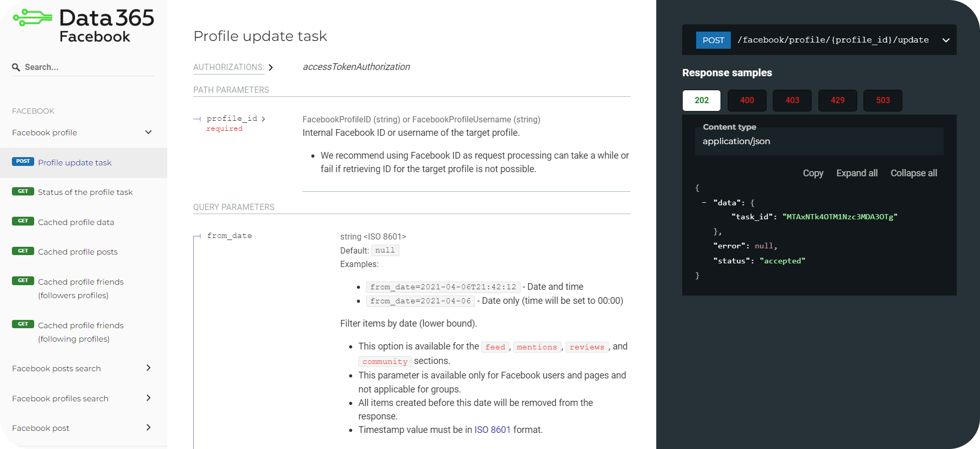Expand the Facebook posts search section
Viewport: 980px width, 449px height.
[148, 368]
